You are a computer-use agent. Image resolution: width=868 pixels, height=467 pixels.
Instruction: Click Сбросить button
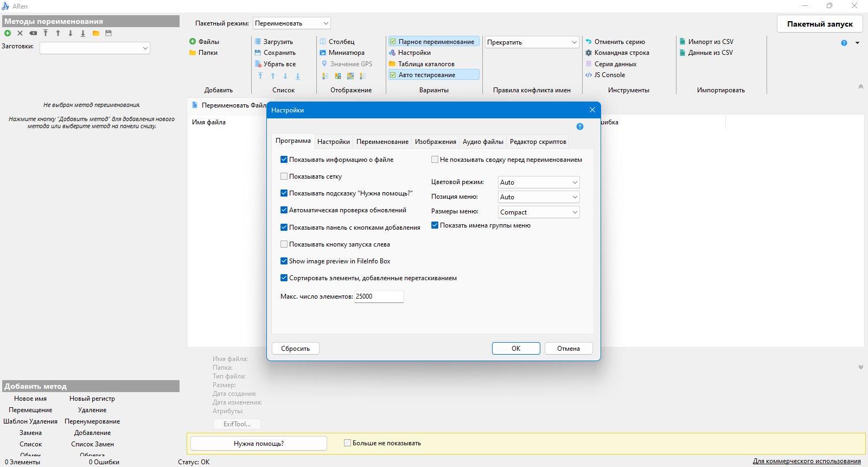[296, 349]
